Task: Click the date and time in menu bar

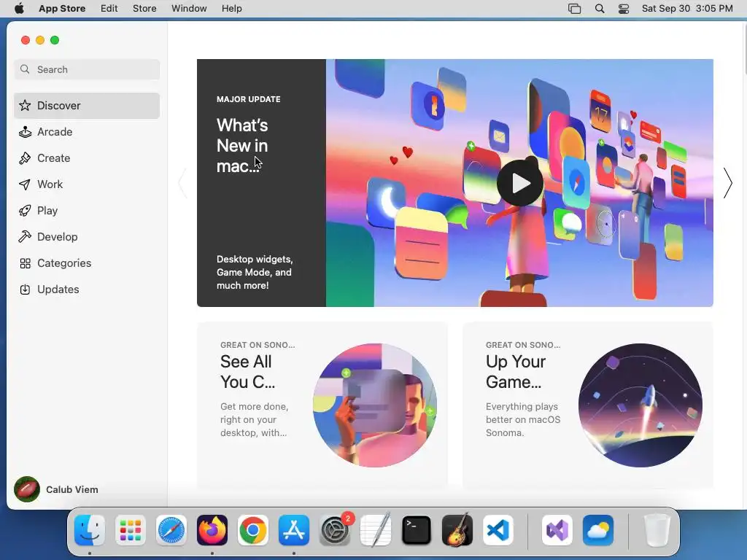Action: tap(687, 9)
